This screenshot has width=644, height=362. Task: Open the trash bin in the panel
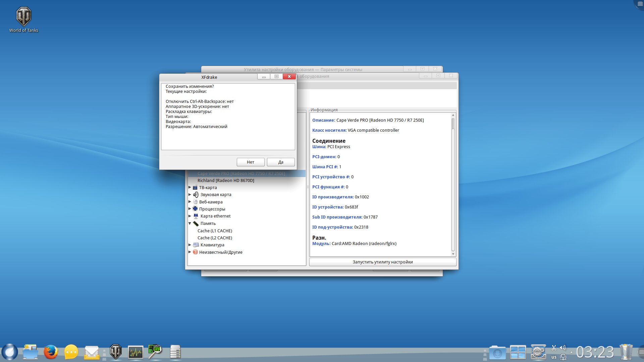click(x=626, y=352)
